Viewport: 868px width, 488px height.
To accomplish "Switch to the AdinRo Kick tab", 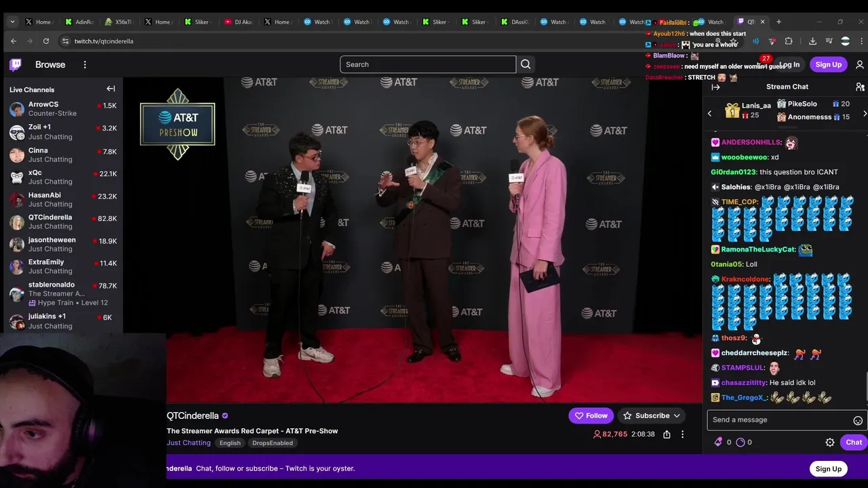I will (x=79, y=22).
